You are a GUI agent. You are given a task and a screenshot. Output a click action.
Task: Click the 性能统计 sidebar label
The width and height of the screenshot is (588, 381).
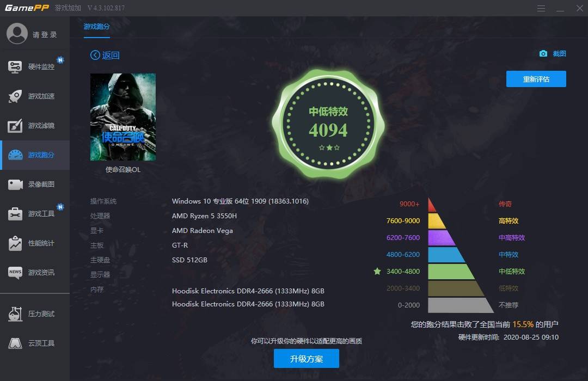point(41,243)
